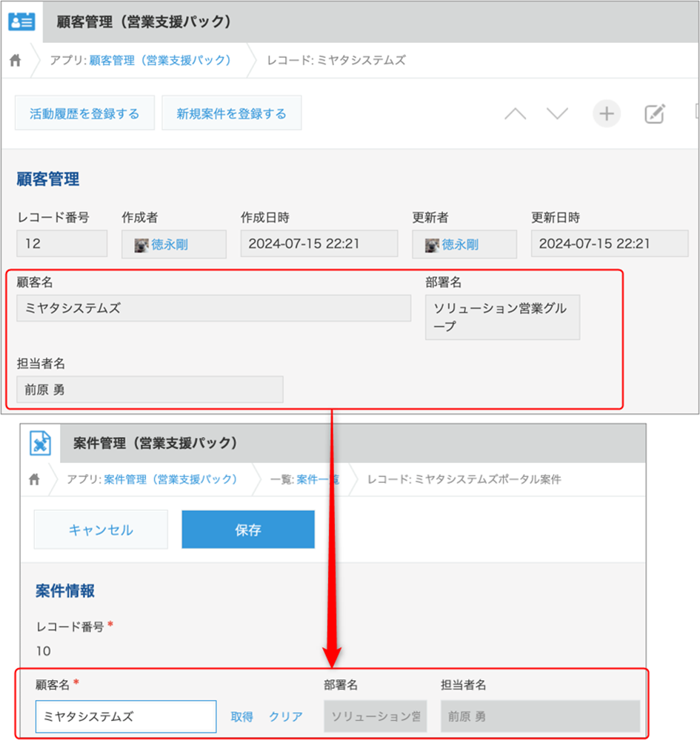Open 案件管理（営業支援パック） breadcrumb link
Image resolution: width=700 pixels, height=743 pixels.
click(x=170, y=479)
